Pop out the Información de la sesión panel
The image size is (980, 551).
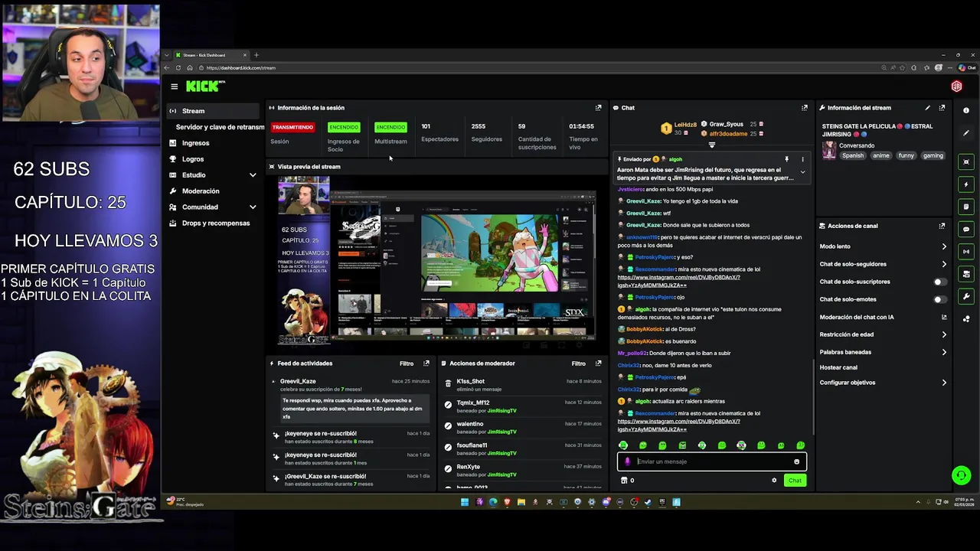point(599,108)
